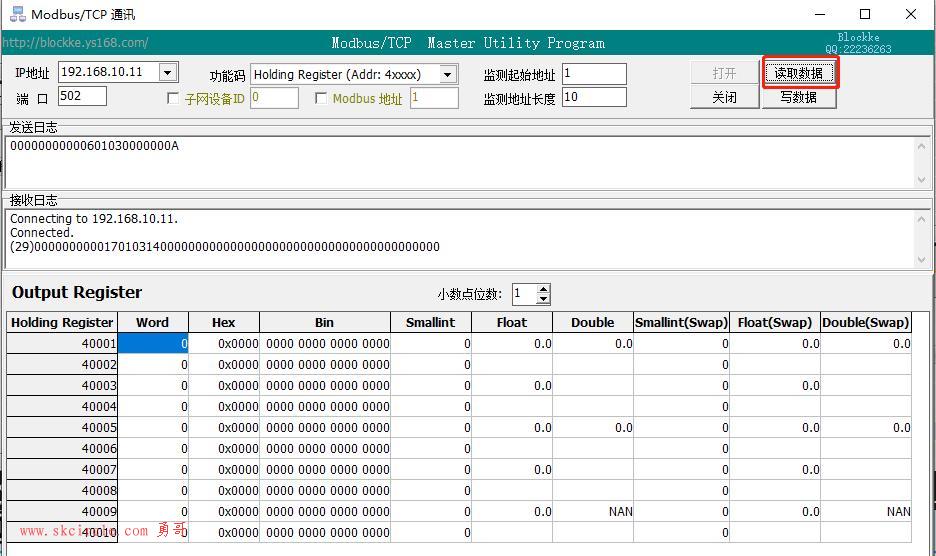
Task: Increase 小数点位数 with the up arrow
Action: pos(543,289)
